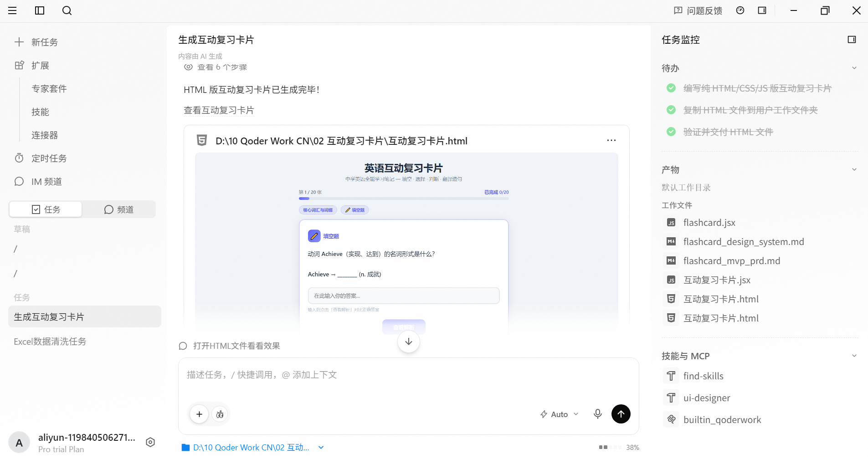Image resolution: width=868 pixels, height=459 pixels.
Task: Click the task description input field
Action: (x=408, y=375)
